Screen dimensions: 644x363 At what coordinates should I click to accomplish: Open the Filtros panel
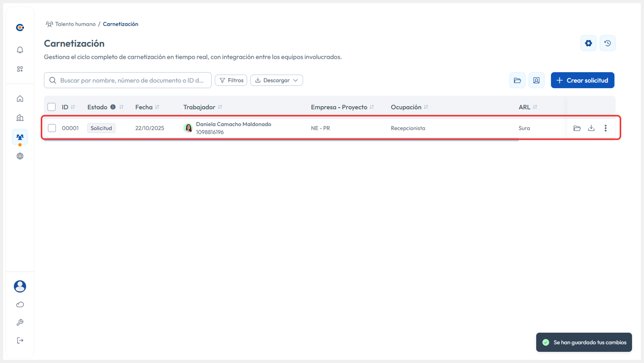click(x=231, y=80)
